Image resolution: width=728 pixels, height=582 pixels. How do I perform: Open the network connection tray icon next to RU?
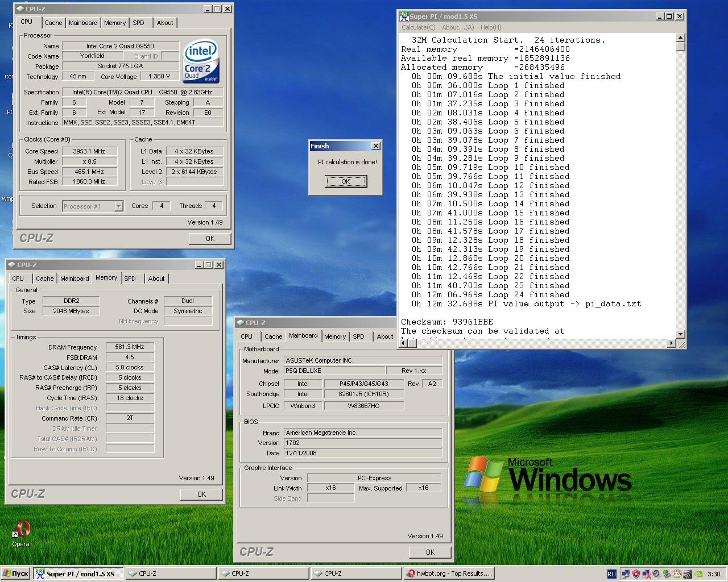626,574
